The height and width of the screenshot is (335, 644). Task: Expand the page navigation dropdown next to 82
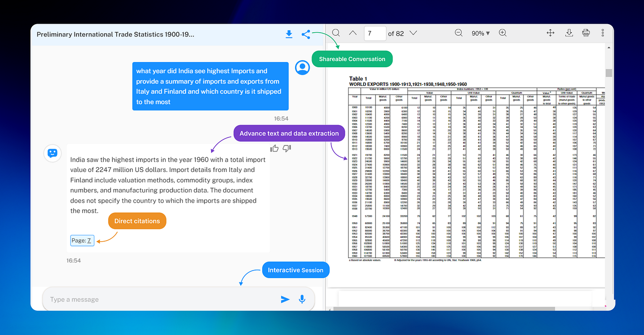413,33
